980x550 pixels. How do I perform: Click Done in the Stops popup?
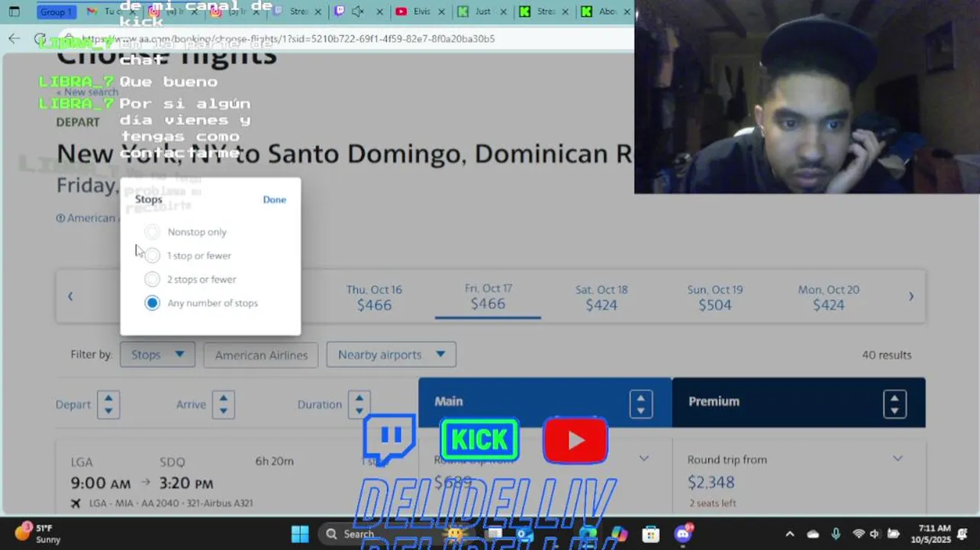click(x=275, y=199)
